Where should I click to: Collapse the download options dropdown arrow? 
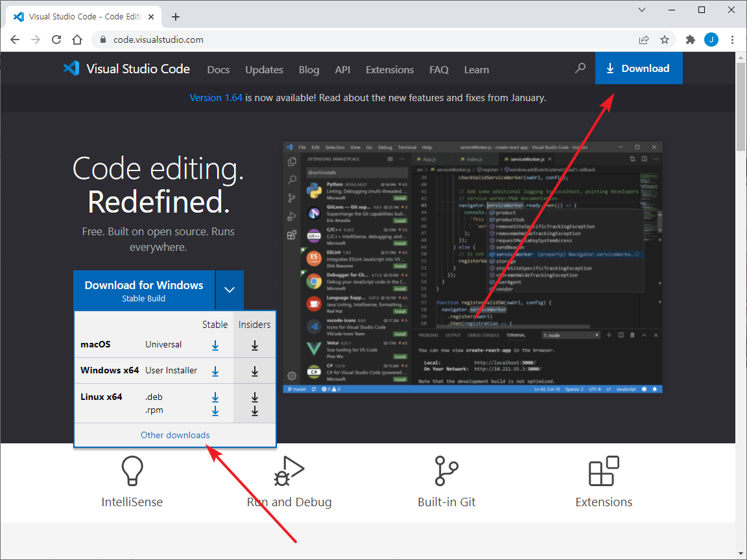tap(230, 290)
